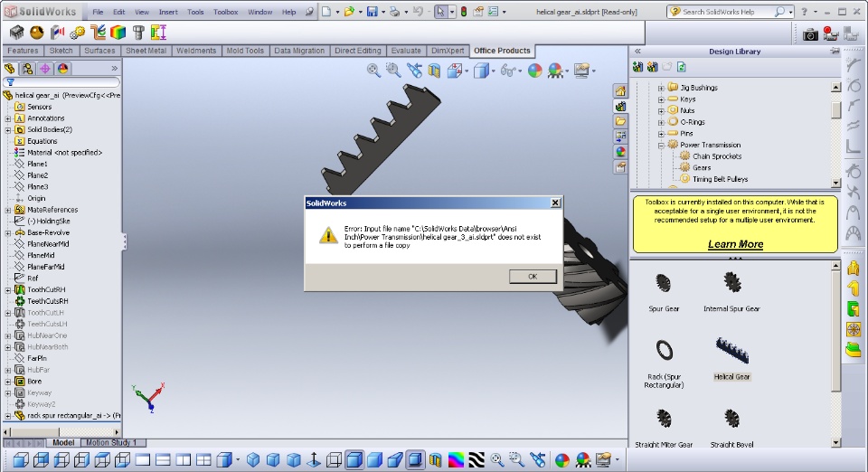The image size is (868, 472).
Task: Select the Motion Study 1 tab
Action: point(110,442)
